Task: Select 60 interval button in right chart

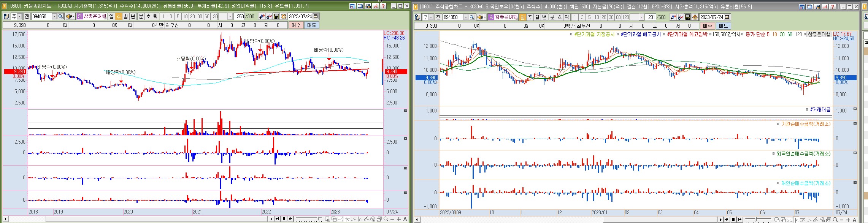Action: click(618, 17)
